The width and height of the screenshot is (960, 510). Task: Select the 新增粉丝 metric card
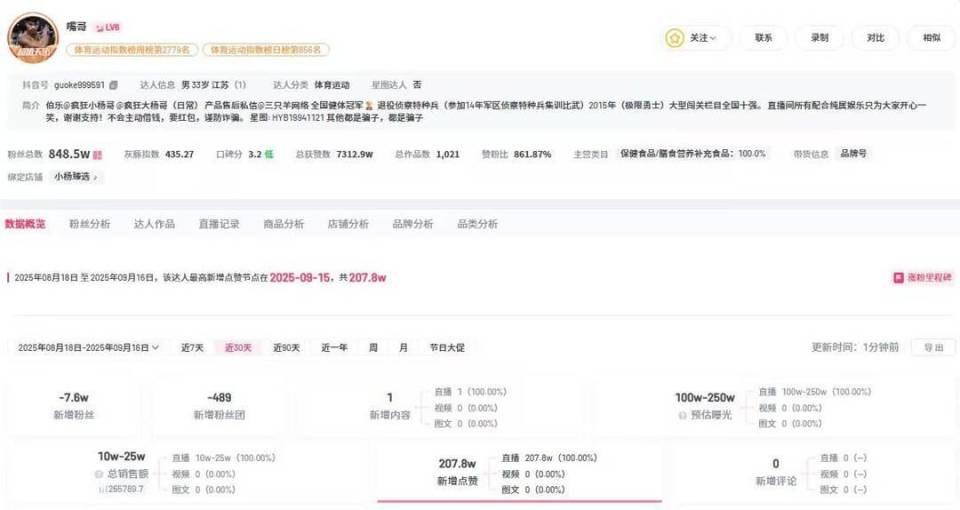tap(73, 407)
